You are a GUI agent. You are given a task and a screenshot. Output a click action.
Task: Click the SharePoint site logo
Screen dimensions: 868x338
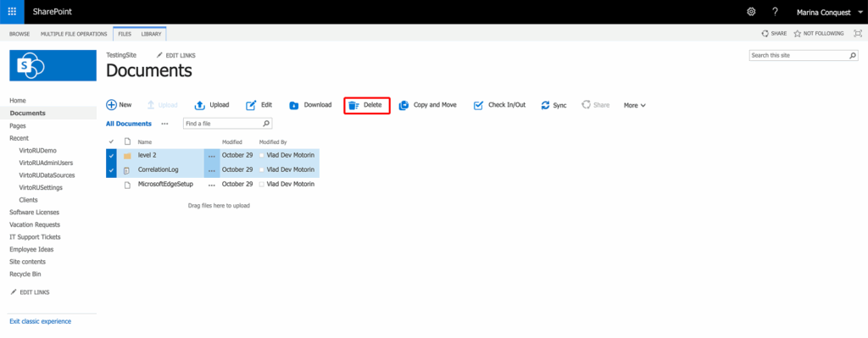[53, 65]
